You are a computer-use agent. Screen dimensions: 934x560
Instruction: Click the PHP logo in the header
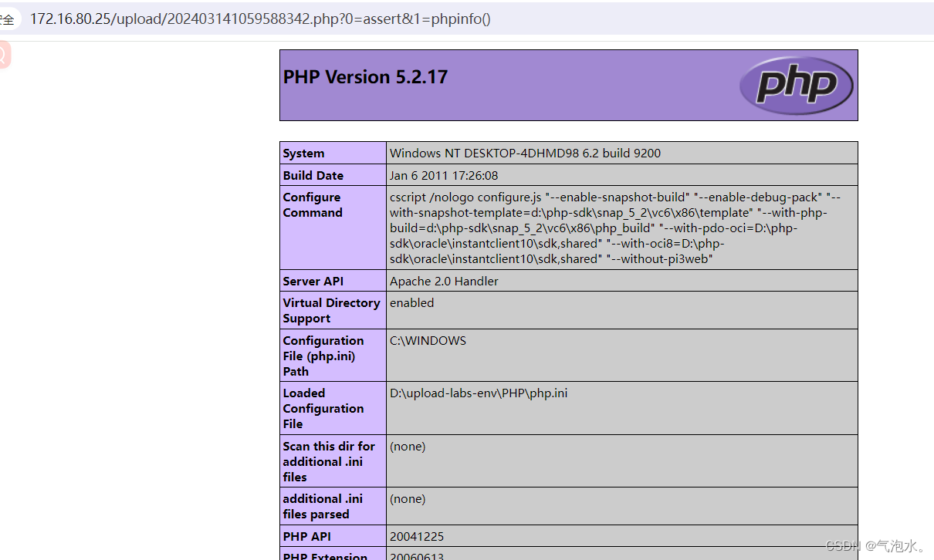[797, 85]
